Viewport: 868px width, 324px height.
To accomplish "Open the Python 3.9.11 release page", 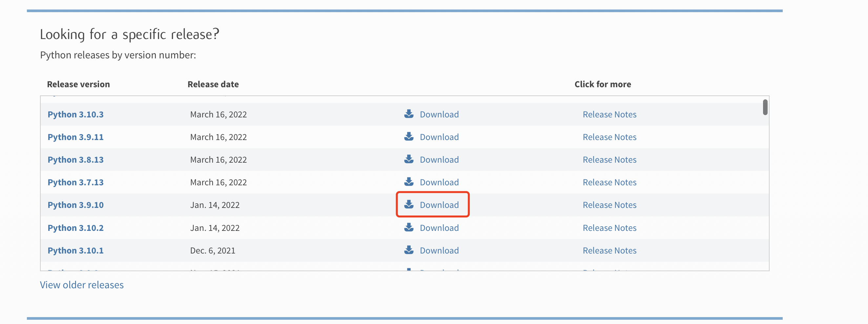I will [75, 137].
